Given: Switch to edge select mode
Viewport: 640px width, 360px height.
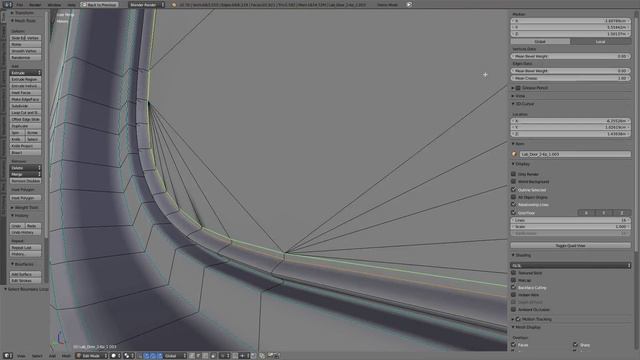Looking at the screenshot, I should coord(198,356).
